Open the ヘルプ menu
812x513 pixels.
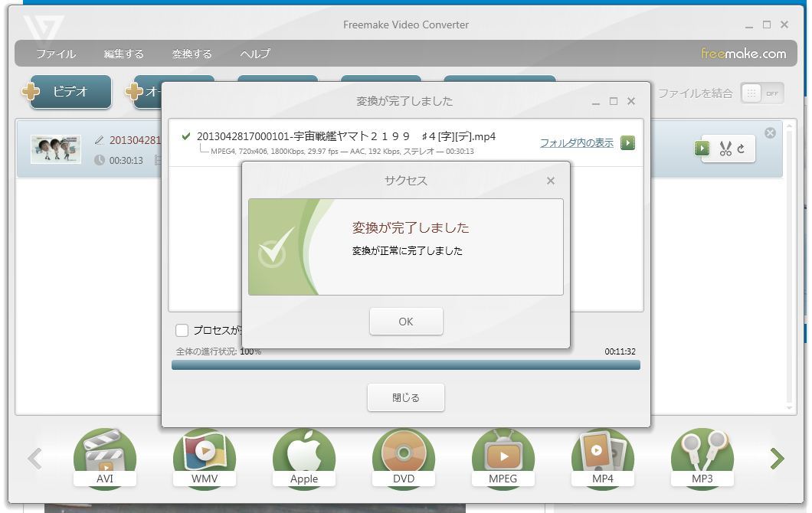coord(255,54)
